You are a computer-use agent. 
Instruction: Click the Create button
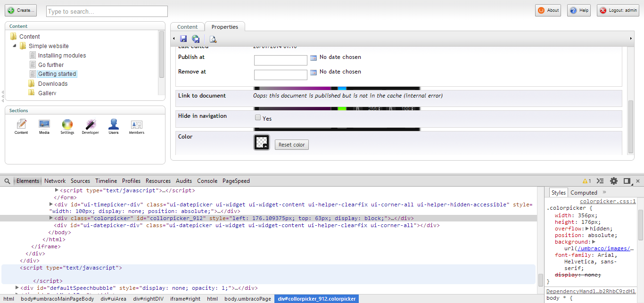coord(21,10)
